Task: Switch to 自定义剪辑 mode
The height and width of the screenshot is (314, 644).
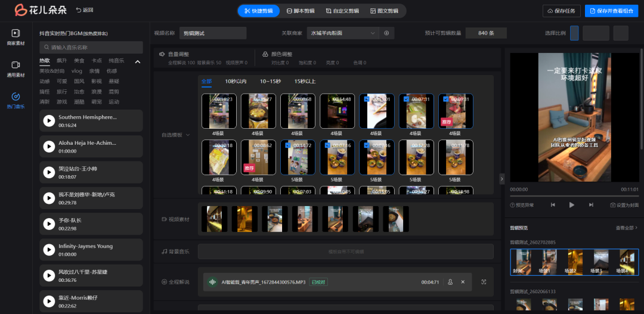Action: click(x=342, y=11)
